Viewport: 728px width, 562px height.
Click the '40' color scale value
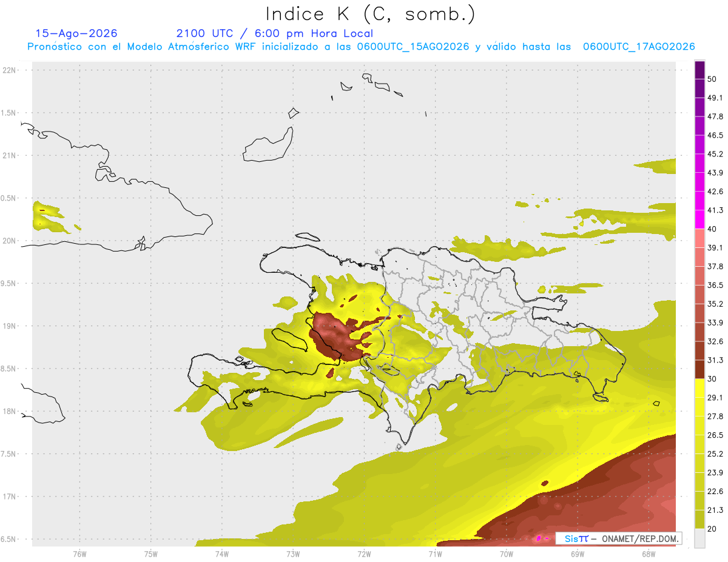pos(712,229)
